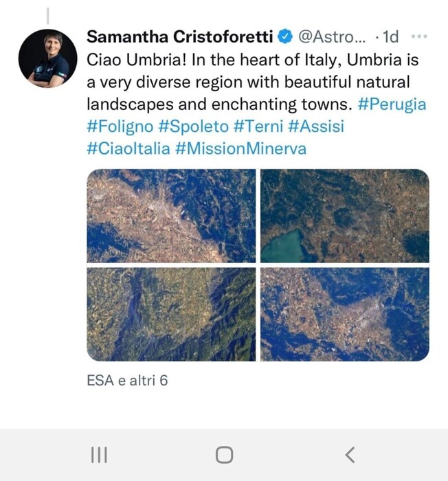Click the verified badge next to Cristoforetti
The image size is (448, 481).
285,36
